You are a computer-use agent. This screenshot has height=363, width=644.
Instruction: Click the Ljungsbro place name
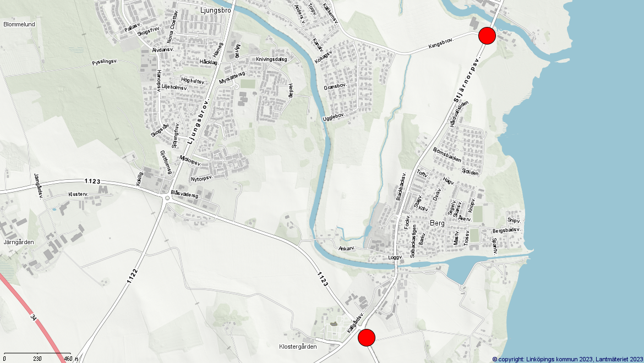[x=216, y=10]
